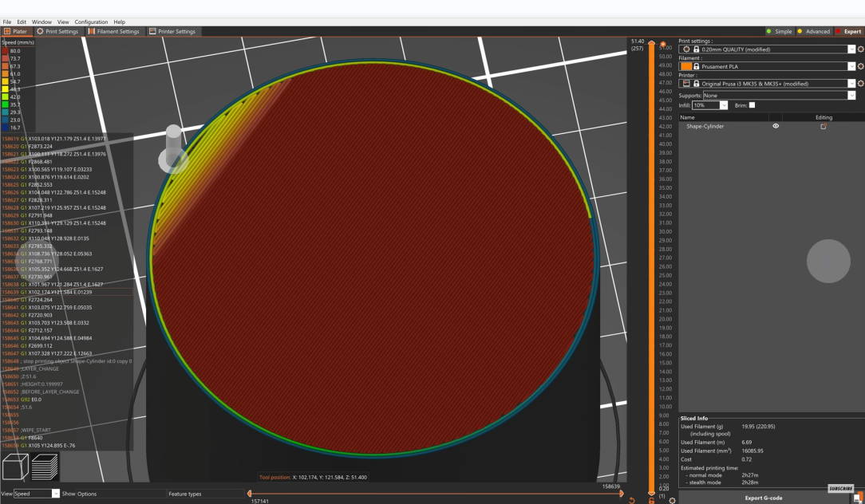Click add color change icon atop layer slider
865x504 pixels.
click(663, 44)
